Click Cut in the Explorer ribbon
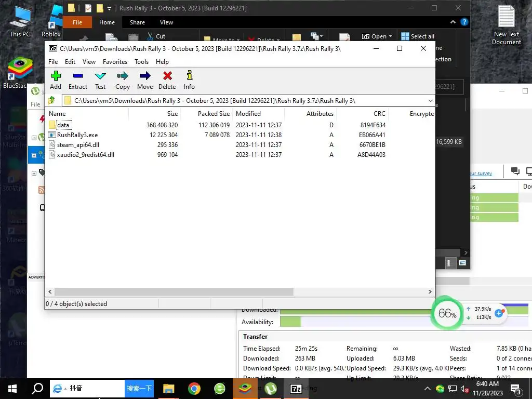 click(156, 36)
